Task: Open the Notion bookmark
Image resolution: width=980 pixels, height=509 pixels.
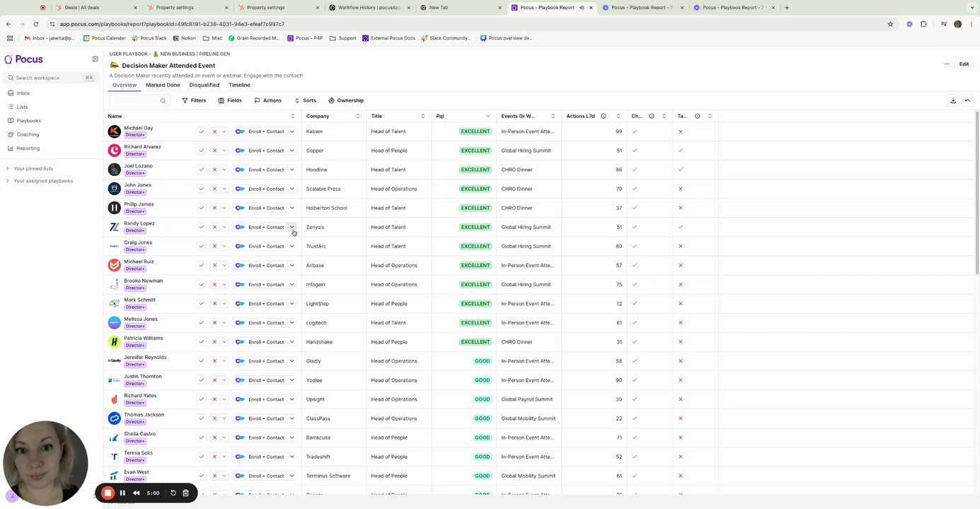Action: tap(184, 38)
